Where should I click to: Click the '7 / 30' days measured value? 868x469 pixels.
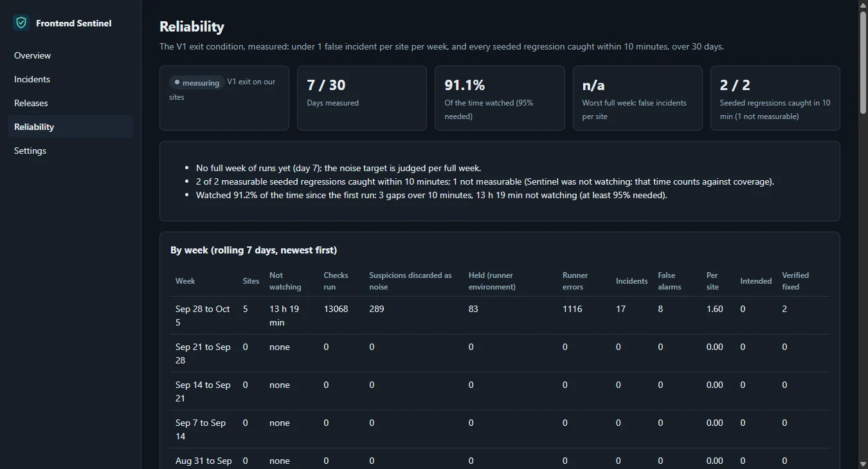click(326, 85)
